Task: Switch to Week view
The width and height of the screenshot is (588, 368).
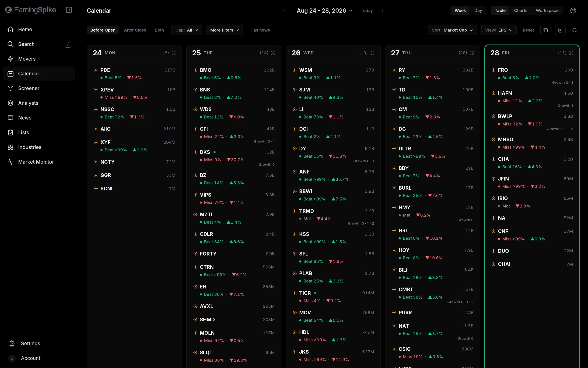Action: [x=460, y=11]
